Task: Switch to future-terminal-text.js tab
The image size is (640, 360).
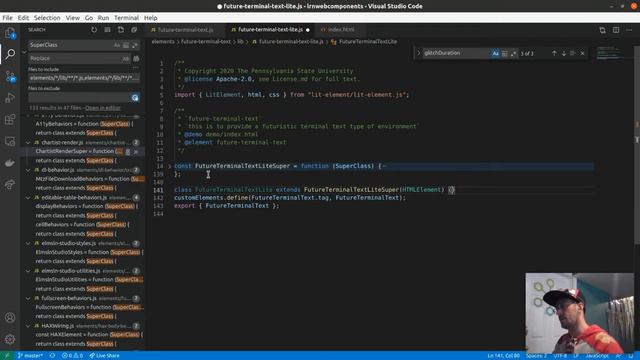Action: pos(185,30)
